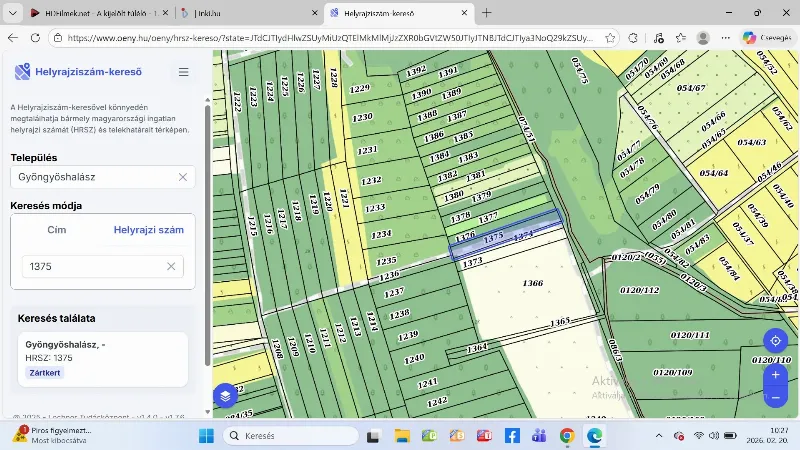800x450 pixels.
Task: Clear the 1375 parcel number field
Action: [x=171, y=266]
